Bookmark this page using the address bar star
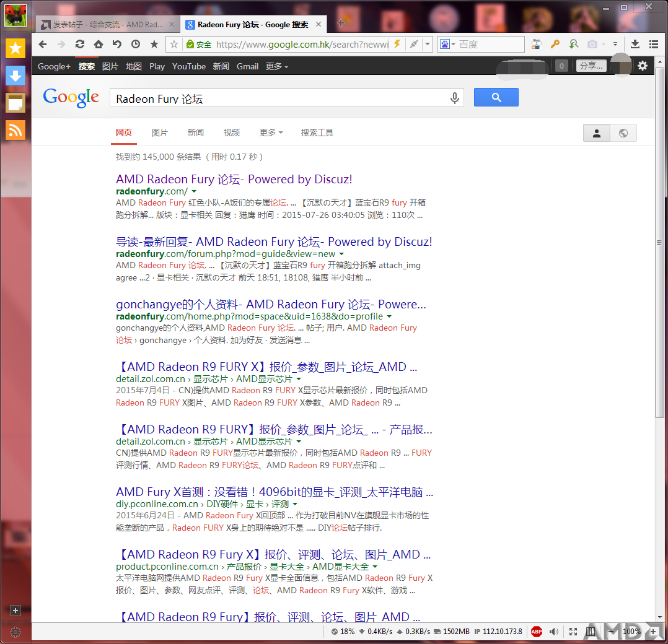 coord(174,44)
